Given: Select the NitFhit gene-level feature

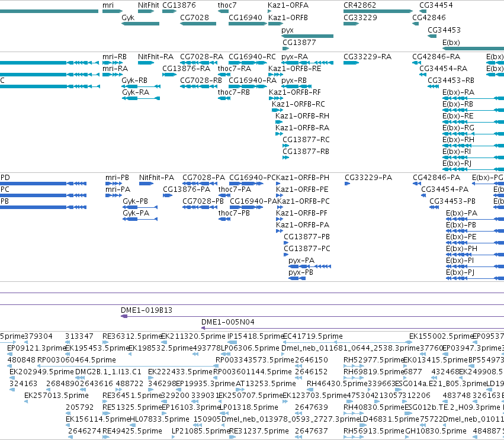Looking at the screenshot, I should [146, 11].
